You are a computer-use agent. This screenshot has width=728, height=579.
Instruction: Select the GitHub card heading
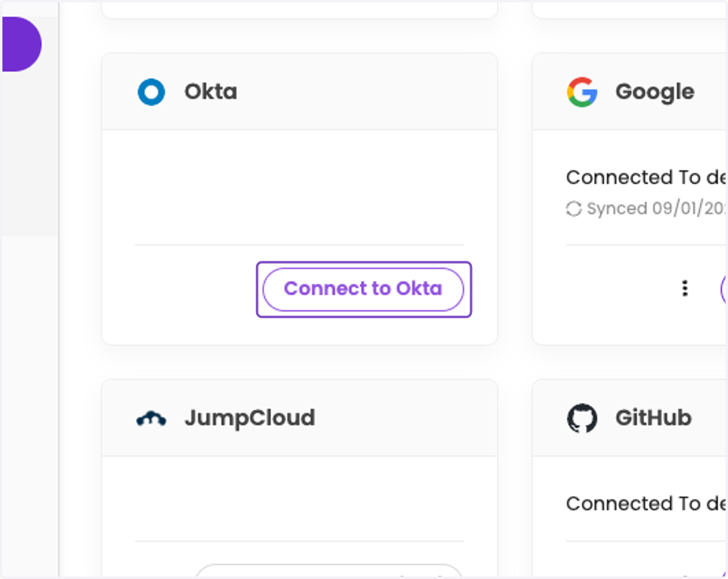click(x=653, y=418)
